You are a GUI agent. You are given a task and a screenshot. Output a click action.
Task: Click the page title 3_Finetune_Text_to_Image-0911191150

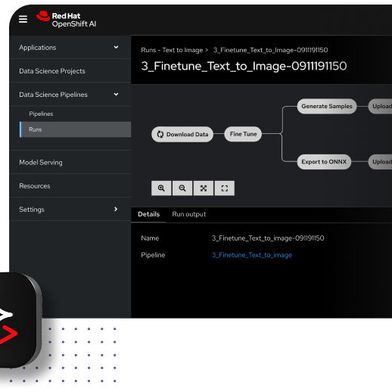[244, 66]
